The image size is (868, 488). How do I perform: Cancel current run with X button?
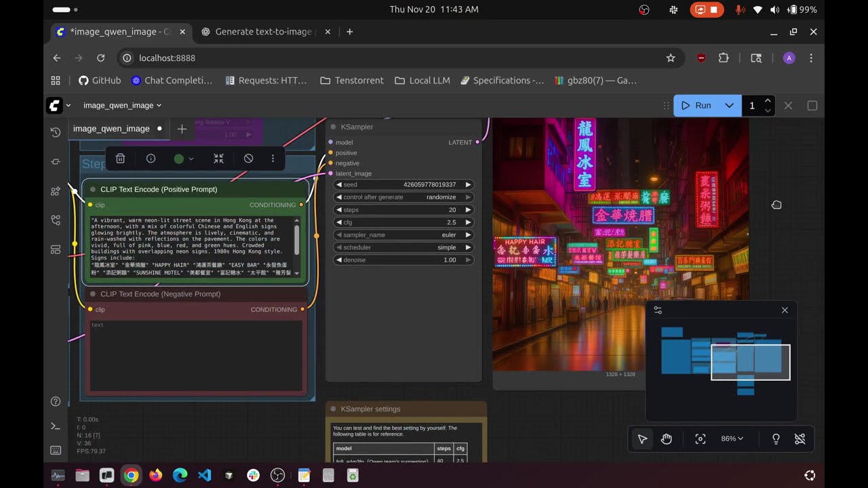788,105
